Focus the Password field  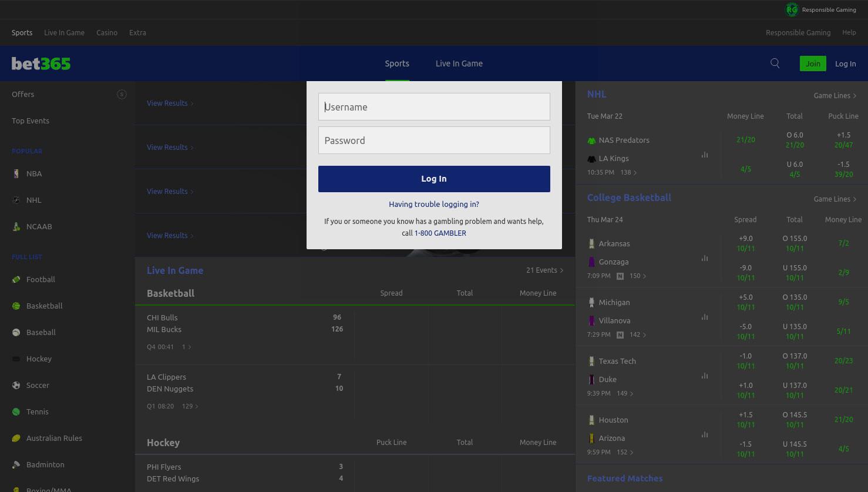click(434, 140)
